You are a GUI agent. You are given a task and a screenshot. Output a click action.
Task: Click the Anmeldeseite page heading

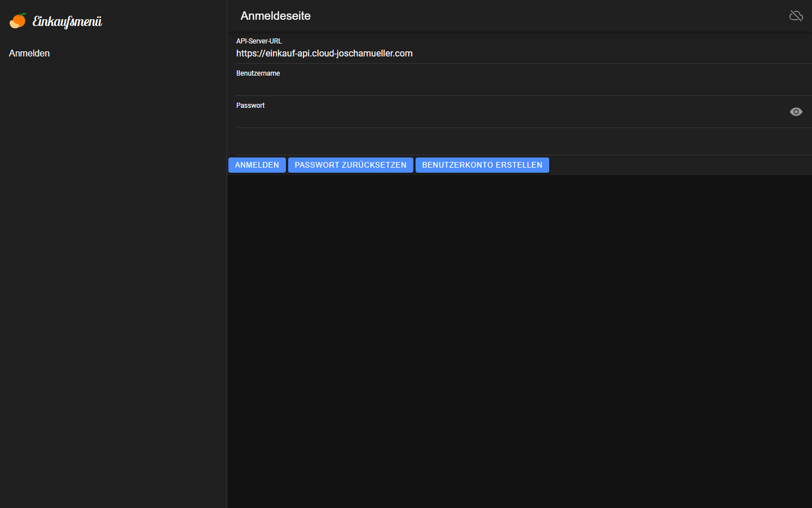coord(276,16)
